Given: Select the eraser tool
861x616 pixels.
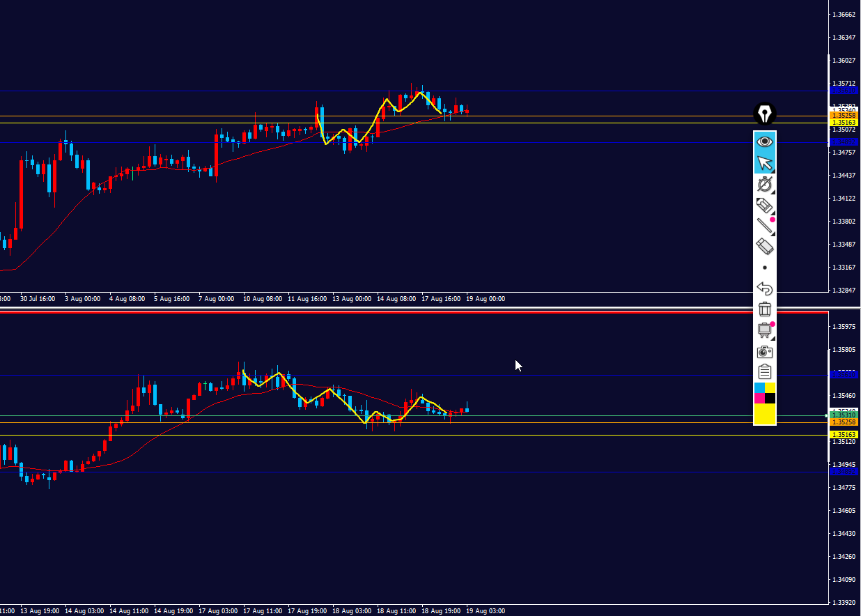Looking at the screenshot, I should [765, 246].
